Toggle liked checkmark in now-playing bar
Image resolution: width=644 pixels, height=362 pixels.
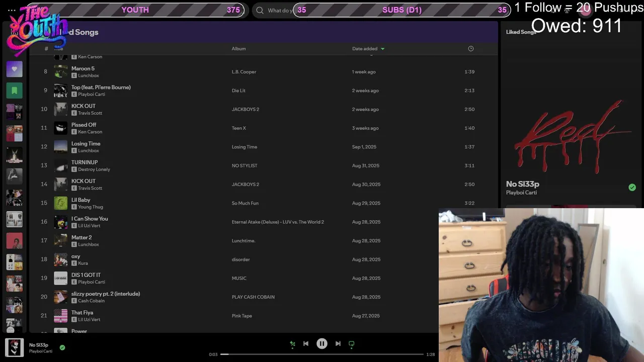[62, 347]
